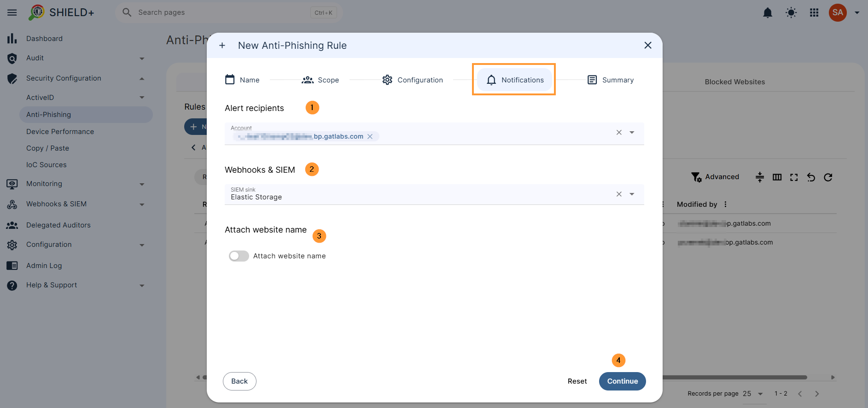Click the Audit shield icon in sidebar
This screenshot has height=408, width=868.
12,58
